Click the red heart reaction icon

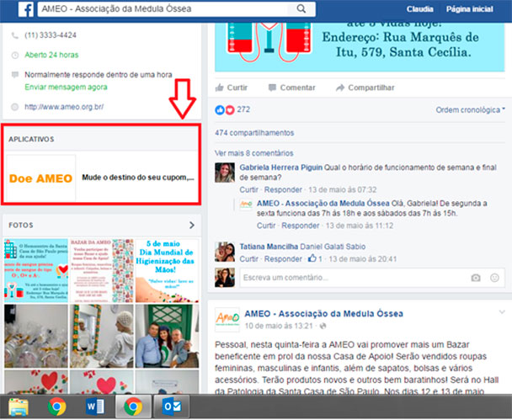click(x=230, y=110)
